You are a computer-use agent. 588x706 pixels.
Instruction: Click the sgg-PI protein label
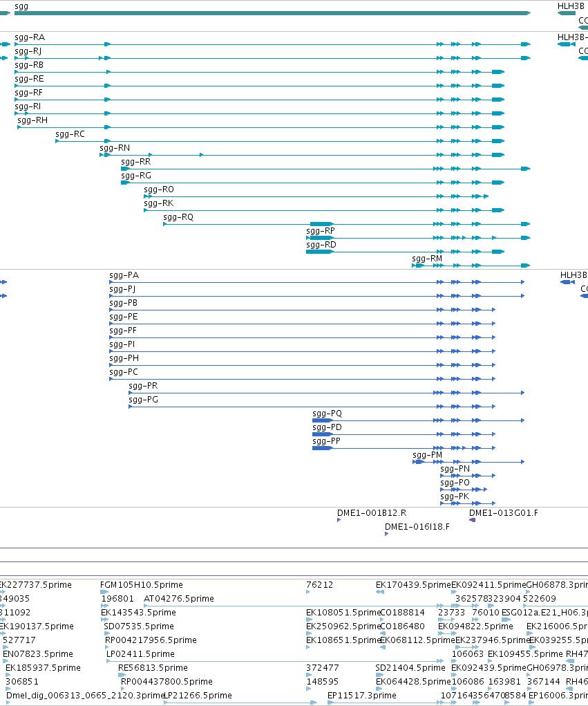[x=122, y=344]
